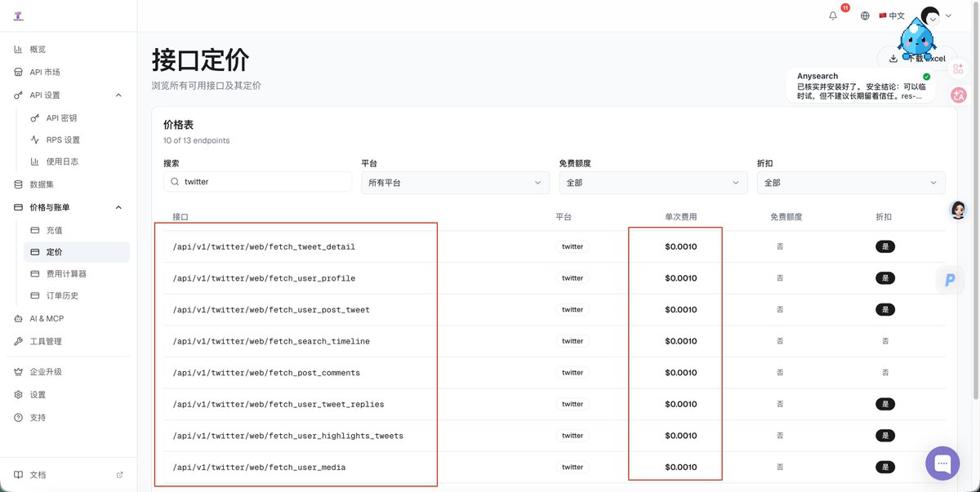Image resolution: width=980 pixels, height=492 pixels.
Task: Select 定价 sidebar item
Action: pos(76,252)
